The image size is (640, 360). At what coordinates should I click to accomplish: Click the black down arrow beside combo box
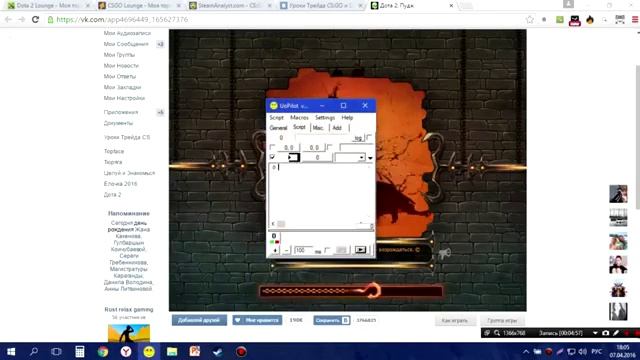pyautogui.click(x=370, y=158)
